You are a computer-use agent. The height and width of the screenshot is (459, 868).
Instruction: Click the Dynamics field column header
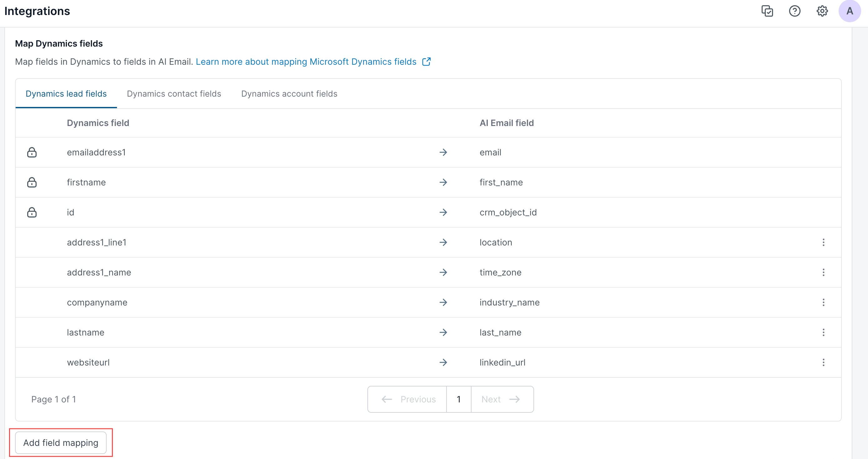(98, 123)
